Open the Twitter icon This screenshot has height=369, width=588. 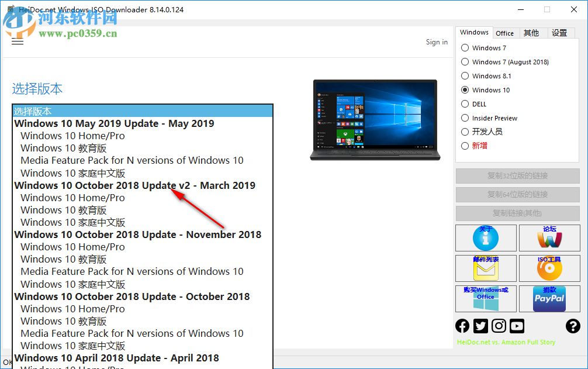click(480, 326)
